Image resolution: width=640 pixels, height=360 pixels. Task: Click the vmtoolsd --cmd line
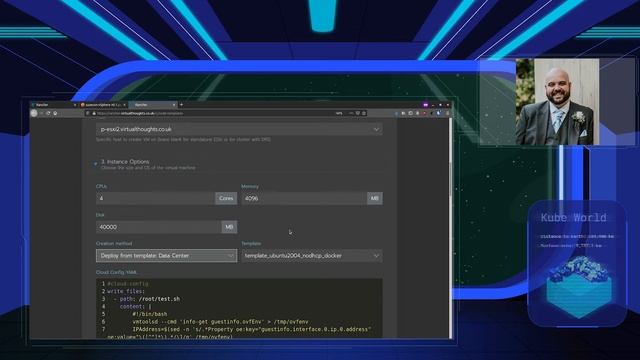(220, 322)
